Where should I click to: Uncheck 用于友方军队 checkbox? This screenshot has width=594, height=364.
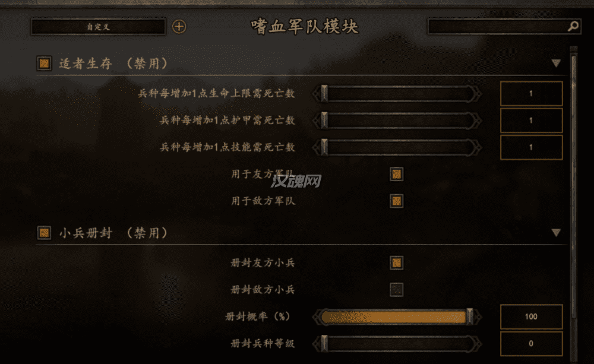[397, 174]
